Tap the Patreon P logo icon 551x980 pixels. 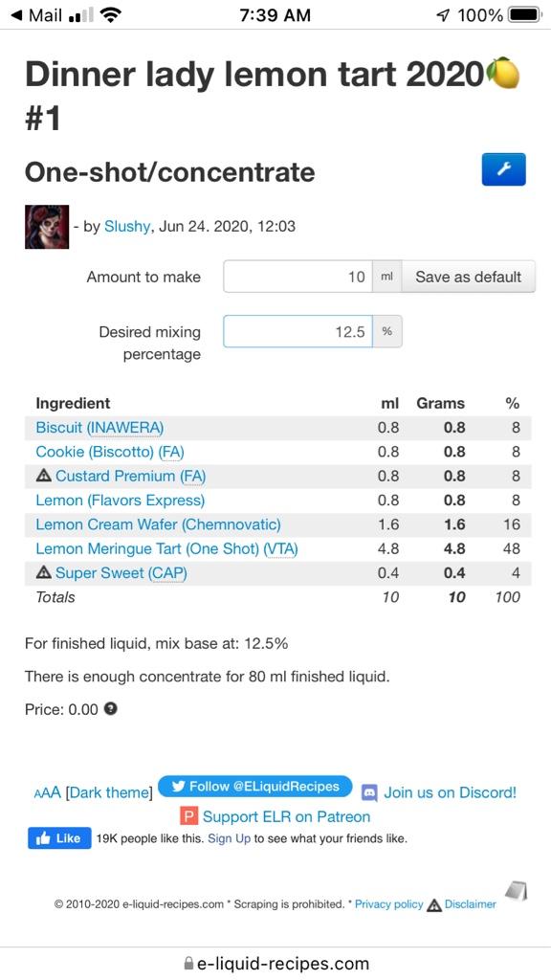188,817
